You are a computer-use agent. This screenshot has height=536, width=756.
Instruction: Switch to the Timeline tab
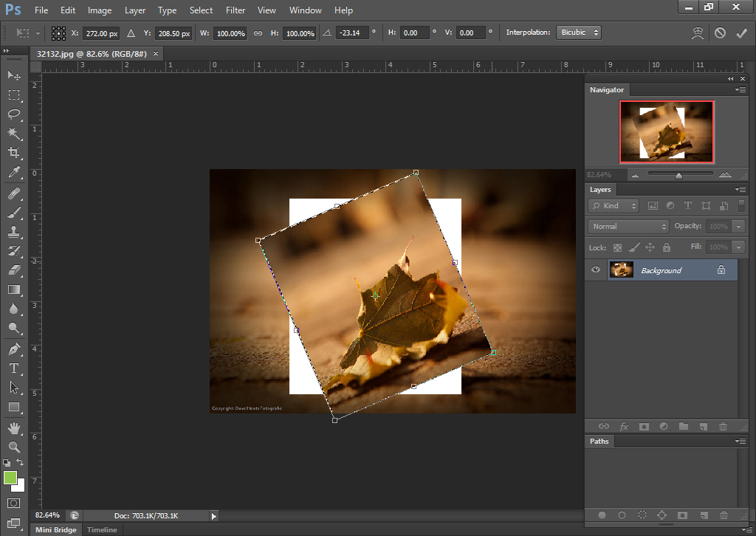coord(101,529)
